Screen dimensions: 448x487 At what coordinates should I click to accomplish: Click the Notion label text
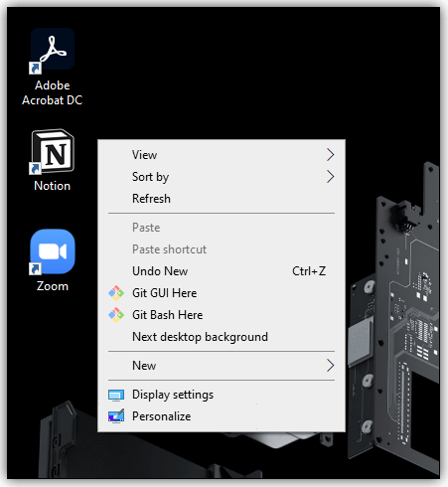pos(53,186)
